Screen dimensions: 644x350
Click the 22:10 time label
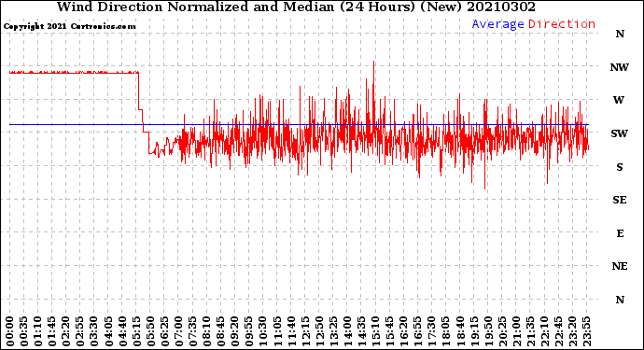pos(544,331)
